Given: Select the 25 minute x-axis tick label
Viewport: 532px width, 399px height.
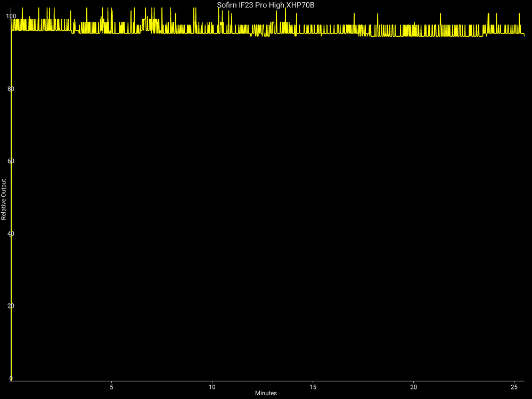Looking at the screenshot, I should point(514,386).
